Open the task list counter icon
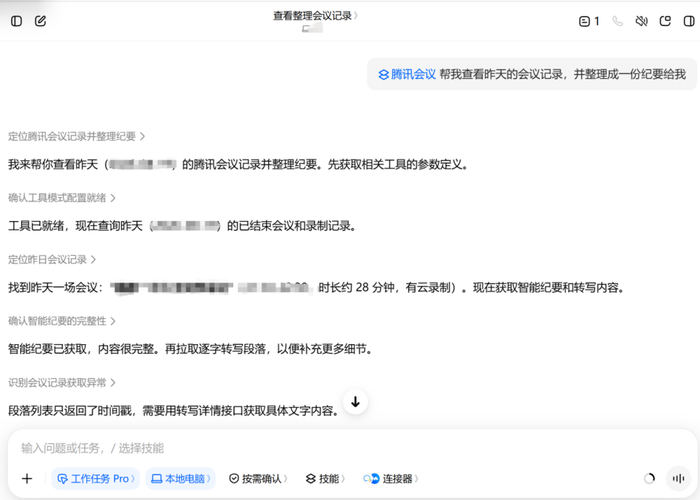700x500 pixels. click(x=589, y=21)
